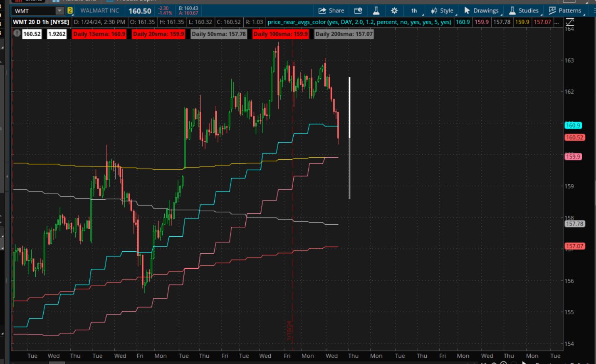The height and width of the screenshot is (364, 596).
Task: Click the B: 160.43 bid quote
Action: (x=188, y=8)
